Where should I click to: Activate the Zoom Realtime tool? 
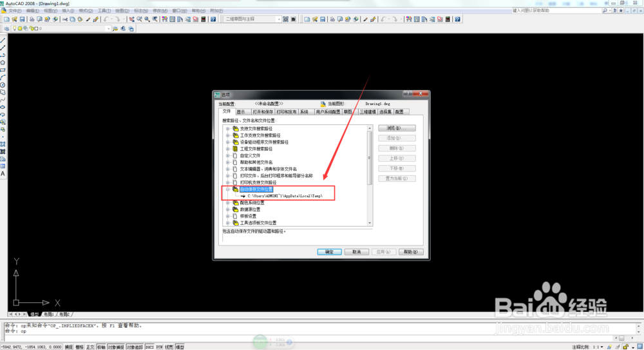[139, 19]
